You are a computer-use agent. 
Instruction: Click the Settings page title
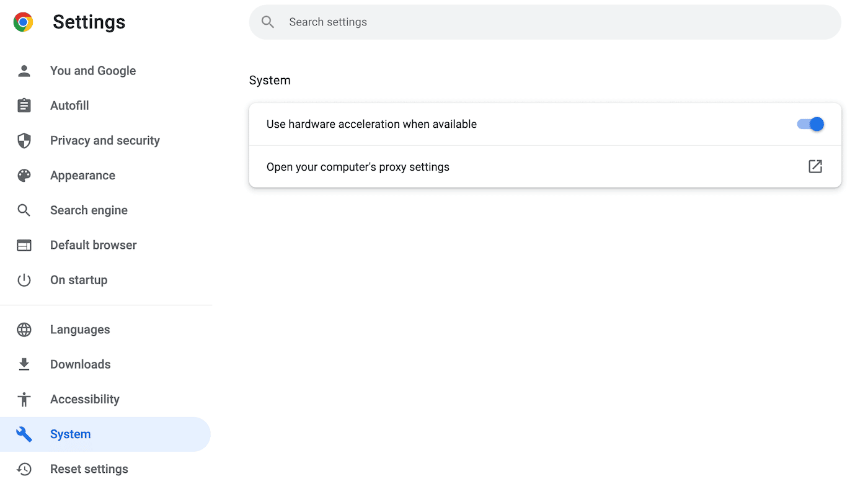[89, 22]
